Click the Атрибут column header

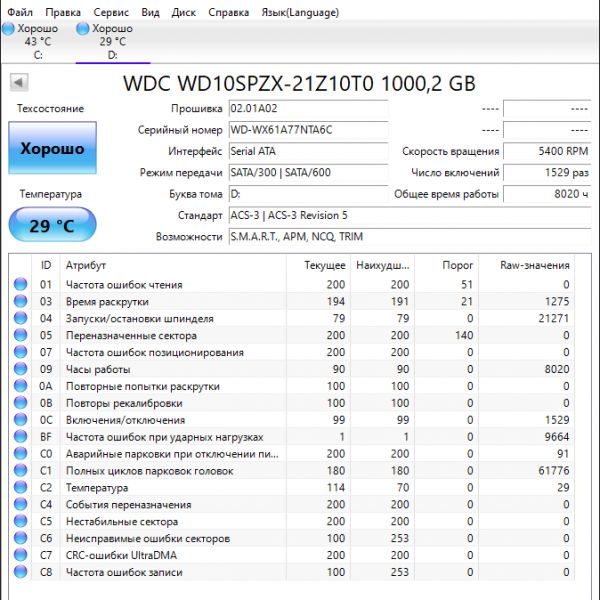(180, 265)
